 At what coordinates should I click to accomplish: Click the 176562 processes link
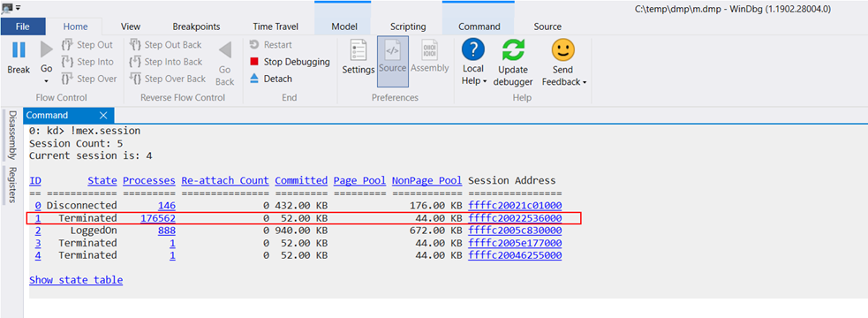[158, 218]
